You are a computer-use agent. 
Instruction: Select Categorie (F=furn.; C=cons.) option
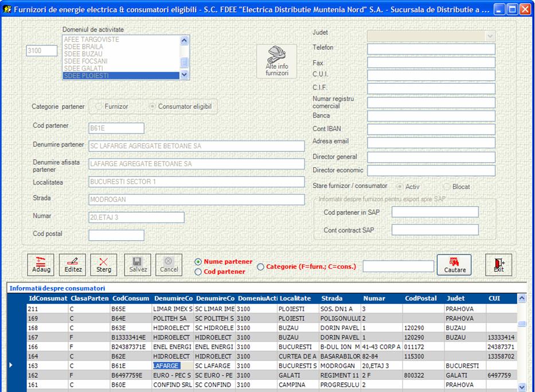point(261,266)
